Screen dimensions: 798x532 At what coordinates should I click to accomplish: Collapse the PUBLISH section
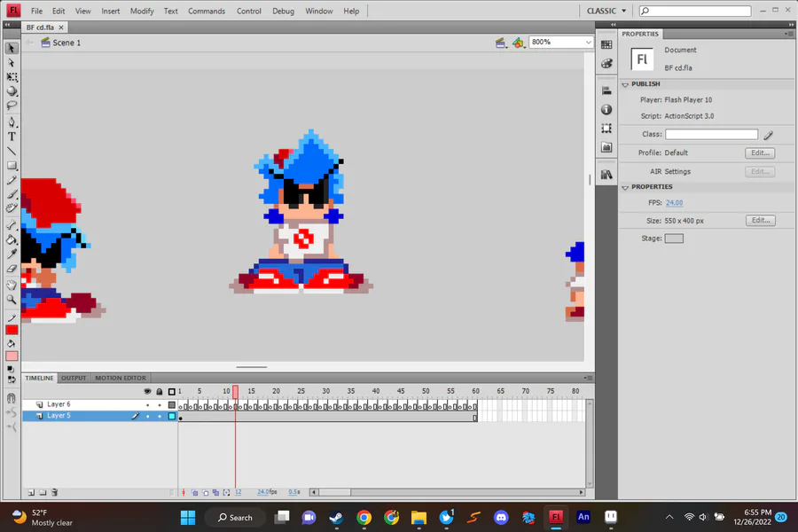click(x=626, y=84)
